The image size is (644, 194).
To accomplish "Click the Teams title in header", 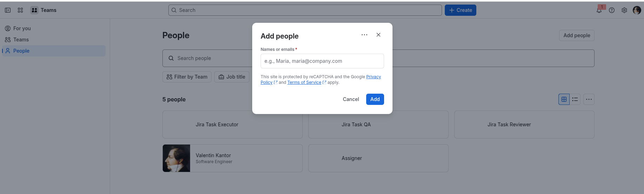I will (48, 10).
